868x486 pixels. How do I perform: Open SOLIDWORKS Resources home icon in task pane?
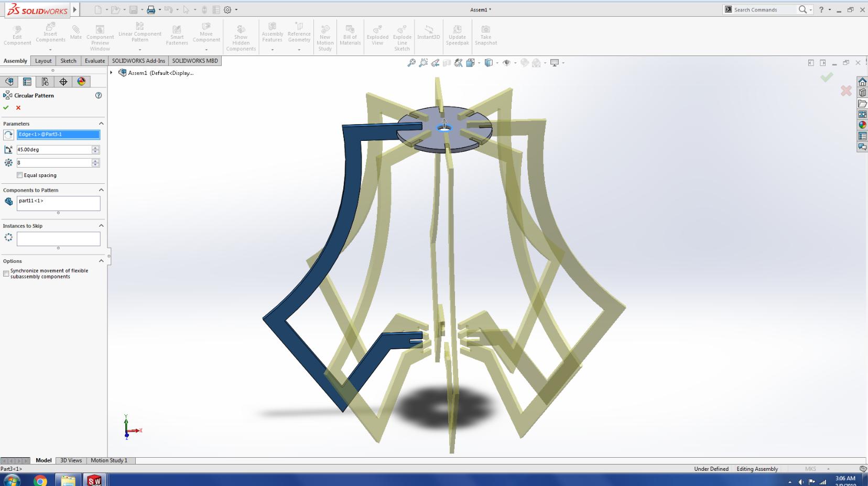[x=862, y=82]
